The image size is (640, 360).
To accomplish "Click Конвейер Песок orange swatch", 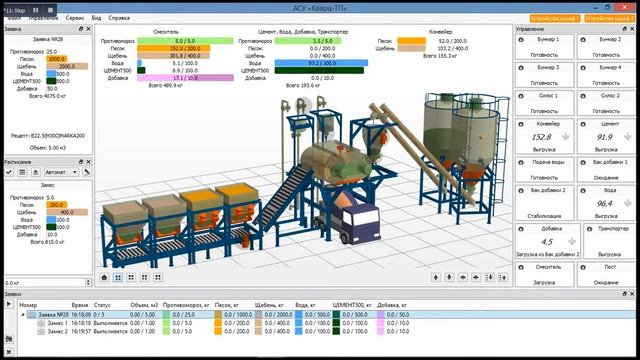I will [411, 41].
